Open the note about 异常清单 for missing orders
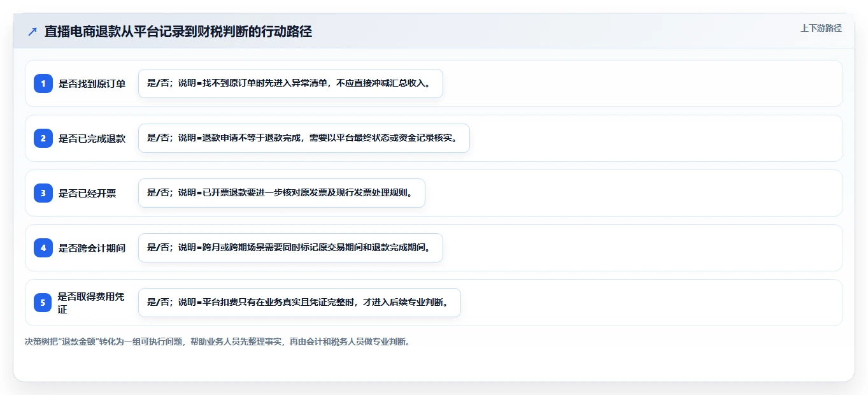Screen dimensions: 868x395 coord(290,83)
